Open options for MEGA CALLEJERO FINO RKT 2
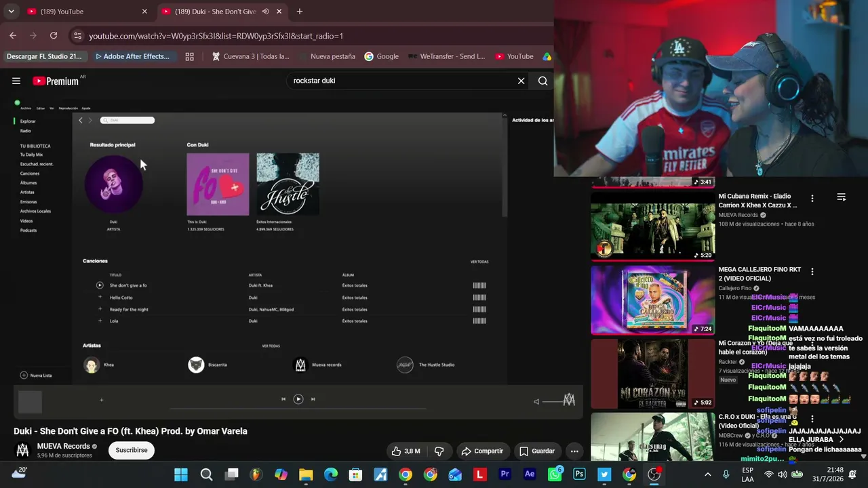Screen dimensions: 868x488 pos(812,272)
